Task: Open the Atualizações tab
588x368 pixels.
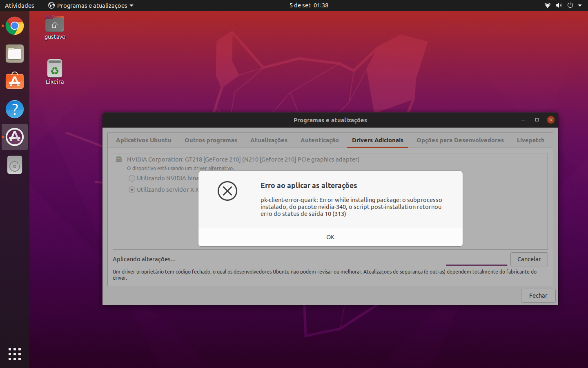Action: pos(269,140)
